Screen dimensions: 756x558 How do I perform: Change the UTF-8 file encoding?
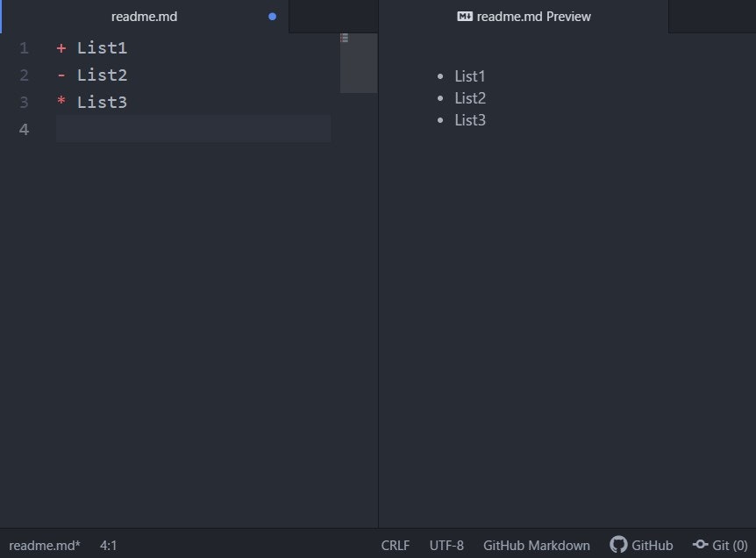point(446,546)
